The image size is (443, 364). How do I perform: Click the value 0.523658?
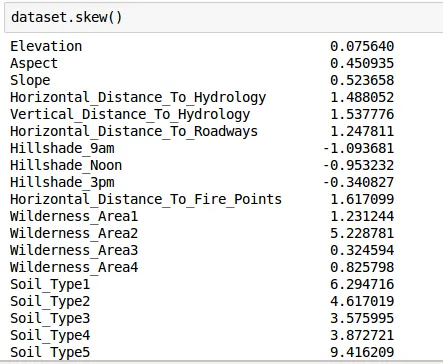click(362, 80)
